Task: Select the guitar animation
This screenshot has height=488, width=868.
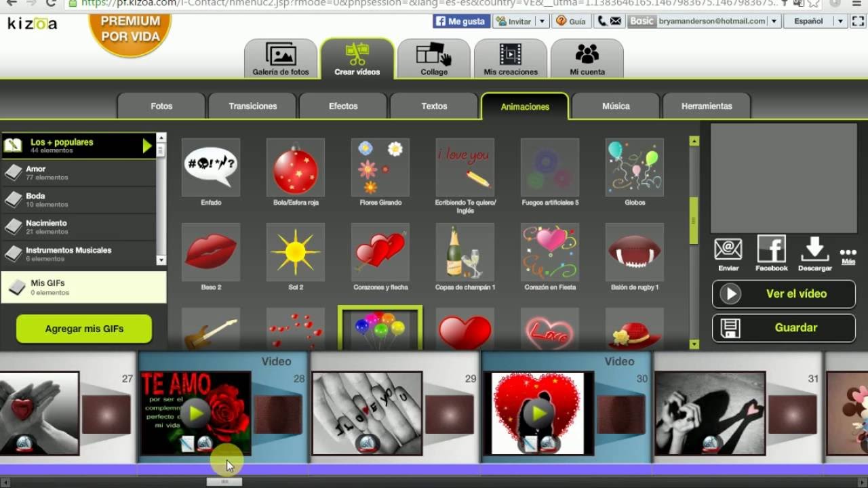Action: tap(211, 329)
